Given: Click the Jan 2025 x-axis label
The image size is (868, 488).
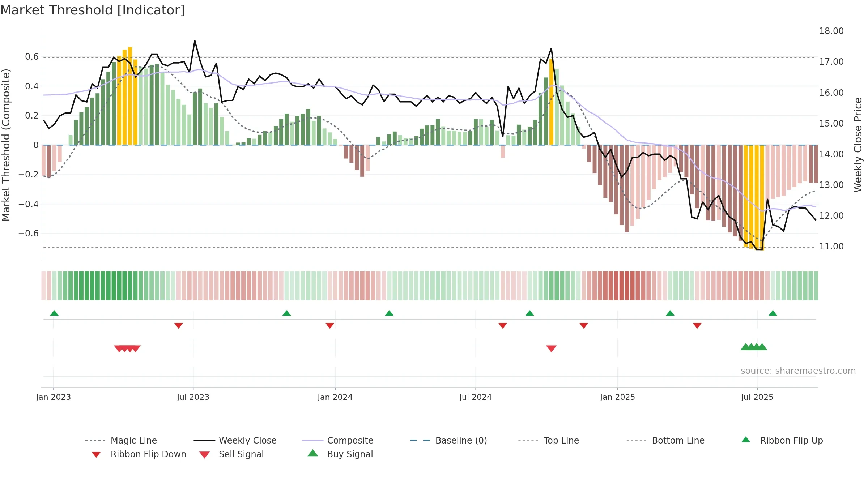Looking at the screenshot, I should click(x=618, y=397).
